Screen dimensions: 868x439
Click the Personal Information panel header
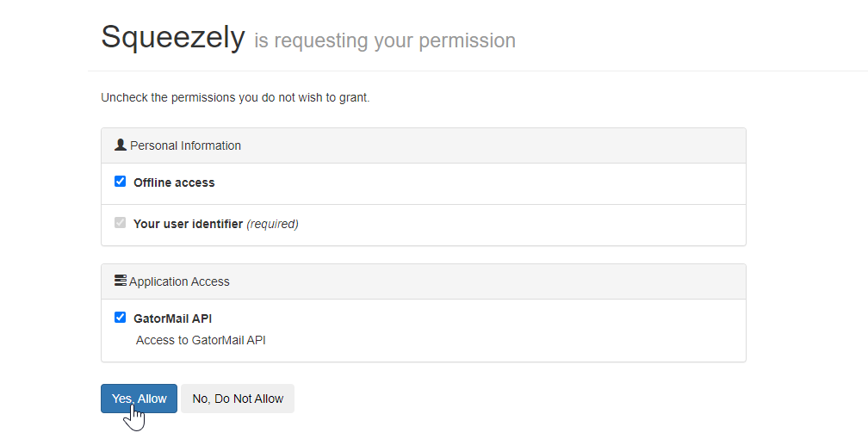(x=424, y=145)
